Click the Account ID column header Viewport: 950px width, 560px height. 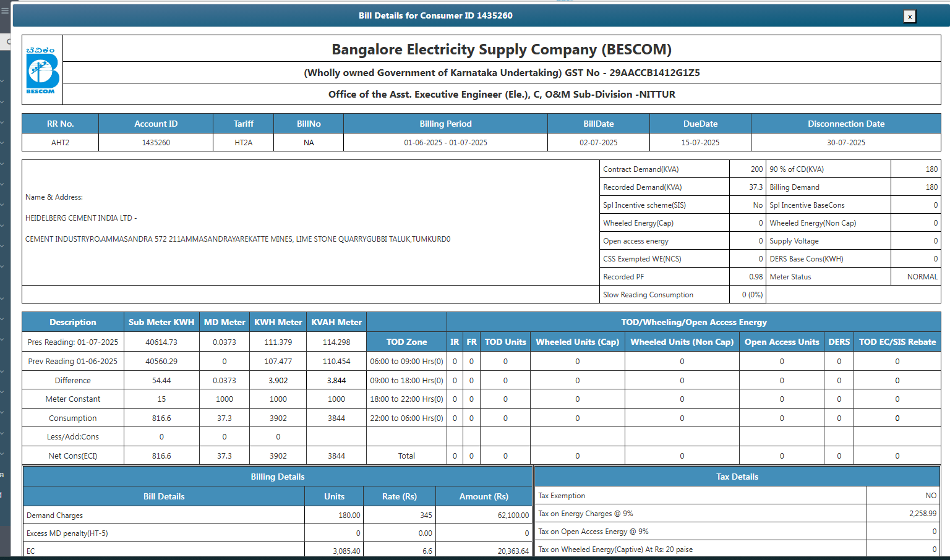[156, 124]
